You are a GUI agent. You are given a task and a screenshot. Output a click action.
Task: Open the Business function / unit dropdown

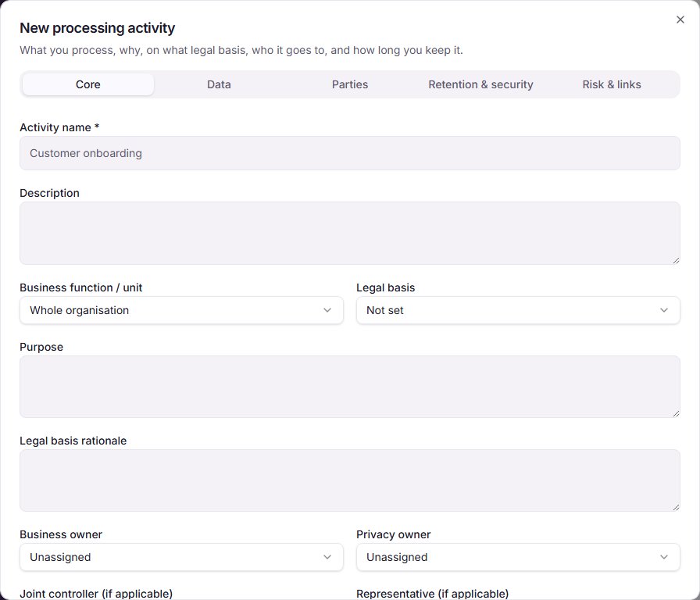pos(181,310)
